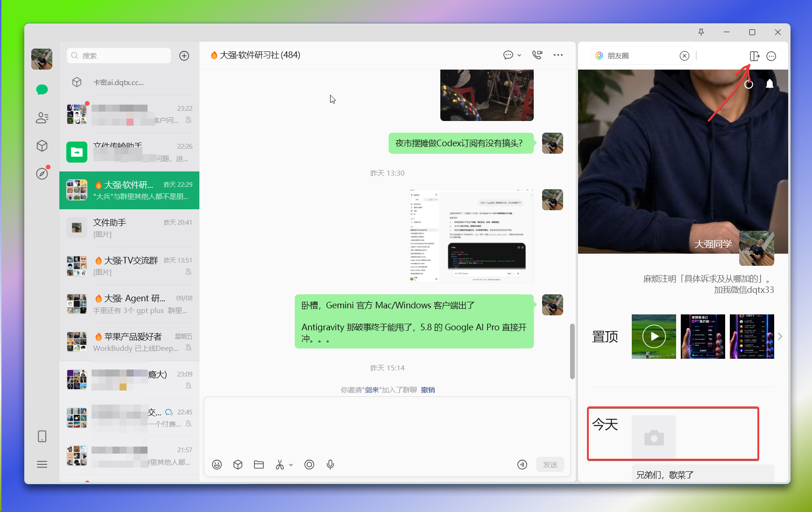Pin the window using the pushpin icon

click(701, 32)
